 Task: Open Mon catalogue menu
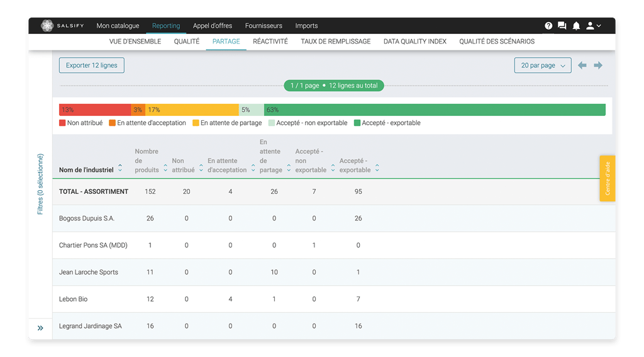118,25
